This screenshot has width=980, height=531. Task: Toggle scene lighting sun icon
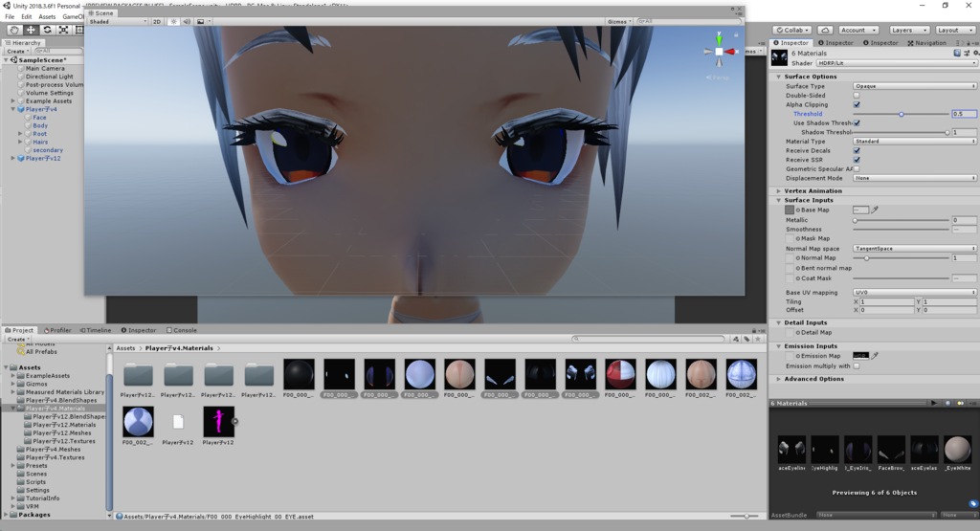[x=174, y=21]
